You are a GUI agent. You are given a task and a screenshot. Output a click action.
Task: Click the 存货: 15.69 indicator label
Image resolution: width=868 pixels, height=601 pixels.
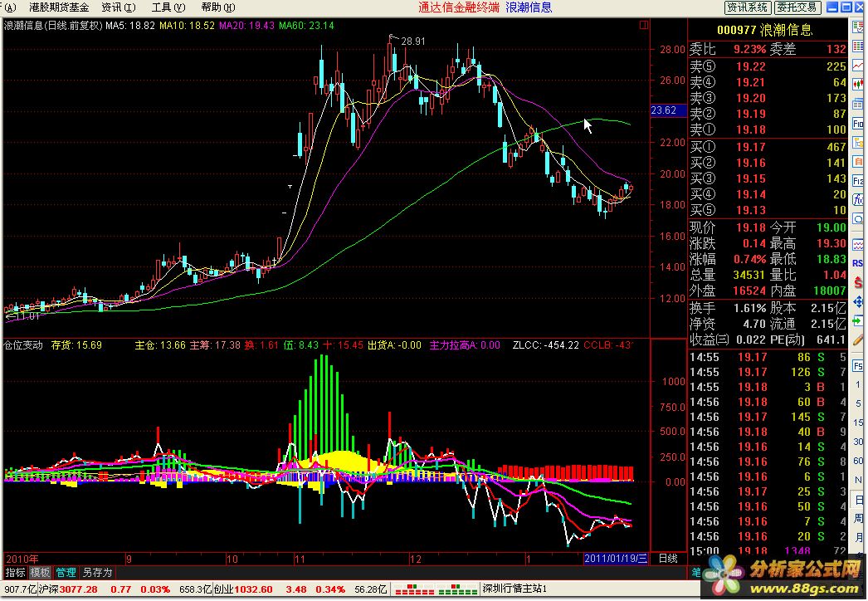coord(76,345)
